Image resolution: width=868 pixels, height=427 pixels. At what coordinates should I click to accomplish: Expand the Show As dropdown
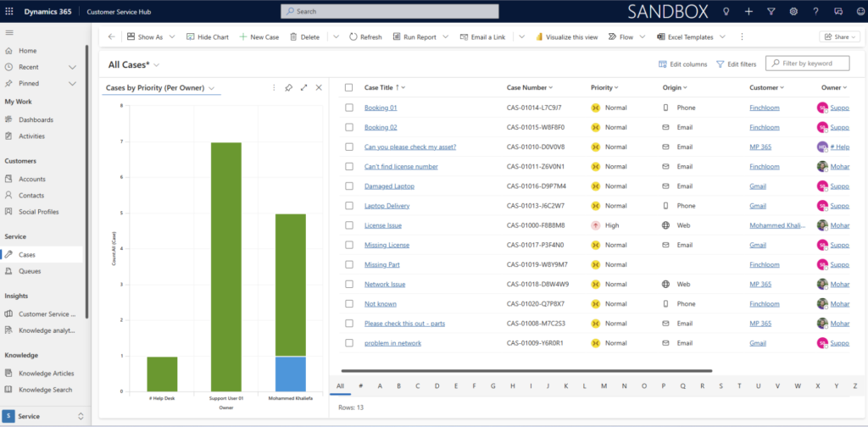pos(171,37)
